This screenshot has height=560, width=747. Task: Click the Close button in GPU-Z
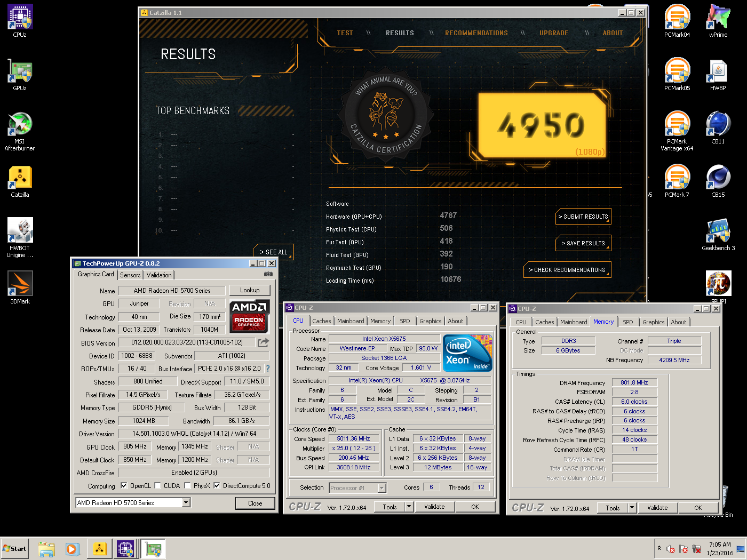[x=255, y=503]
